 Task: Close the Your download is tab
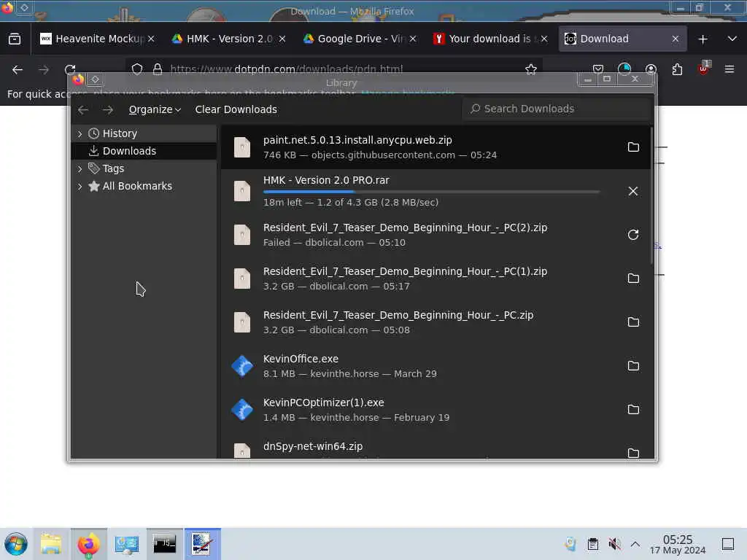coord(544,39)
